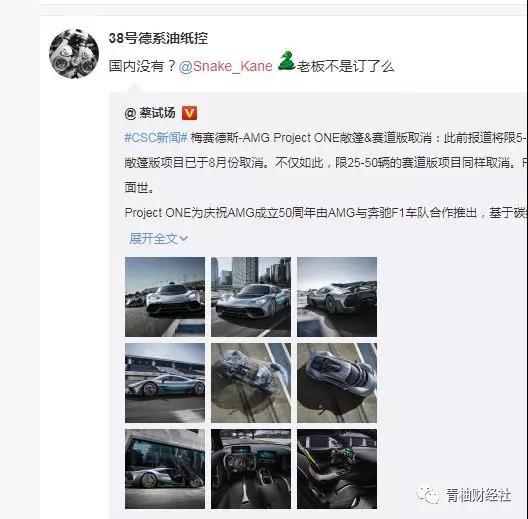Click the 青柚财经社 watermark logo

coord(464,495)
